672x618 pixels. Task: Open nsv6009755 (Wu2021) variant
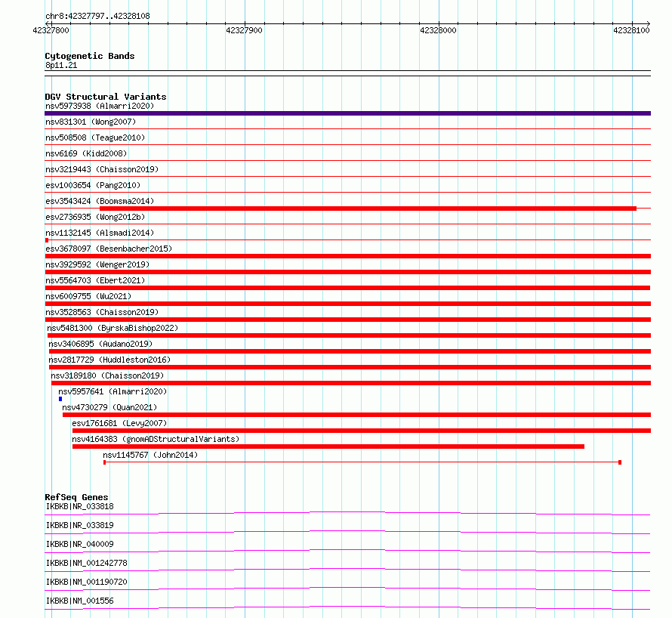click(x=88, y=296)
